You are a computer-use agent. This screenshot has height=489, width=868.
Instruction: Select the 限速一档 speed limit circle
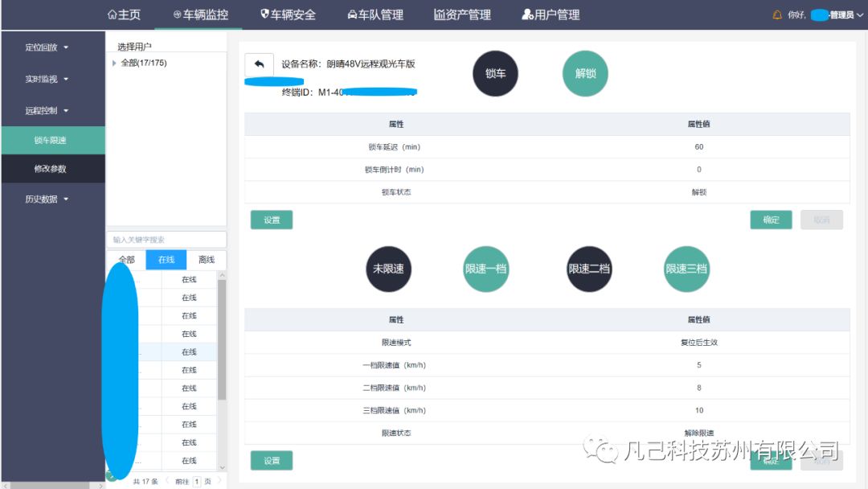coord(486,269)
